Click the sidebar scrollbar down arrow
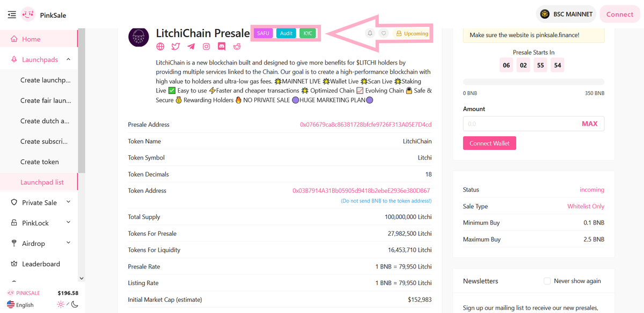644x313 pixels. click(x=82, y=278)
